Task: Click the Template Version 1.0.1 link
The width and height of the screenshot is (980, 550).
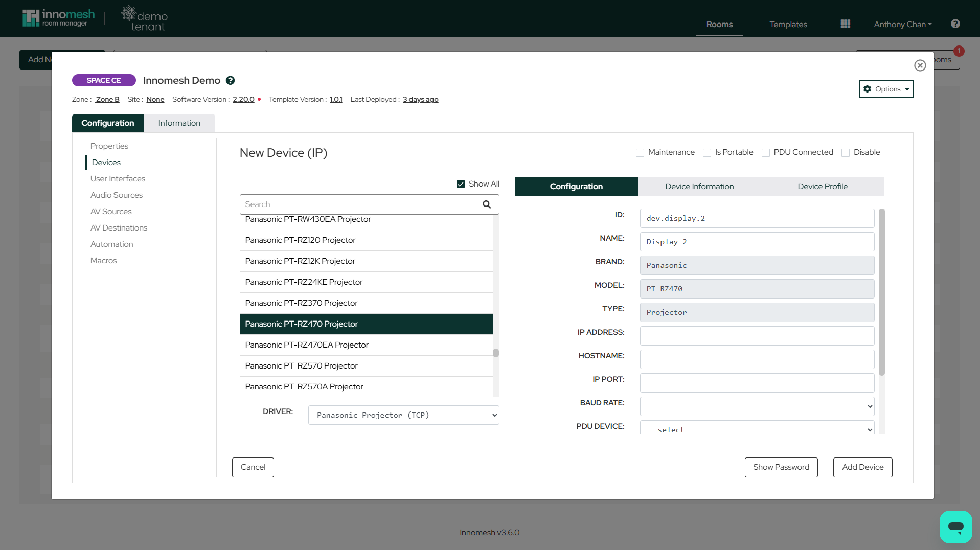Action: 336,99
